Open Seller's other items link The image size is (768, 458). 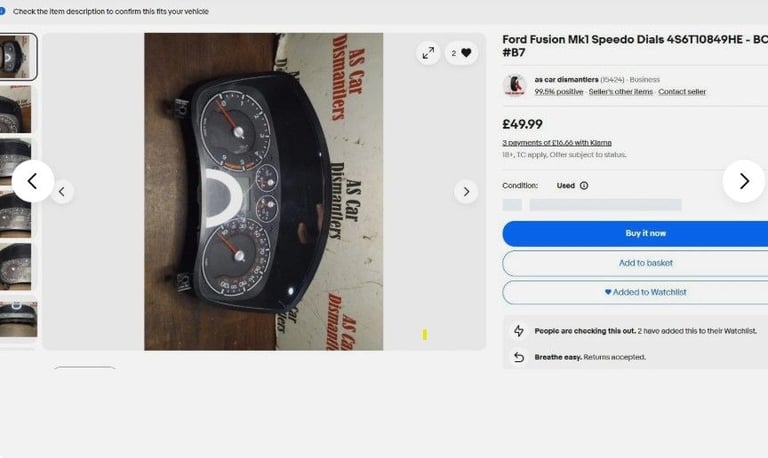point(621,92)
